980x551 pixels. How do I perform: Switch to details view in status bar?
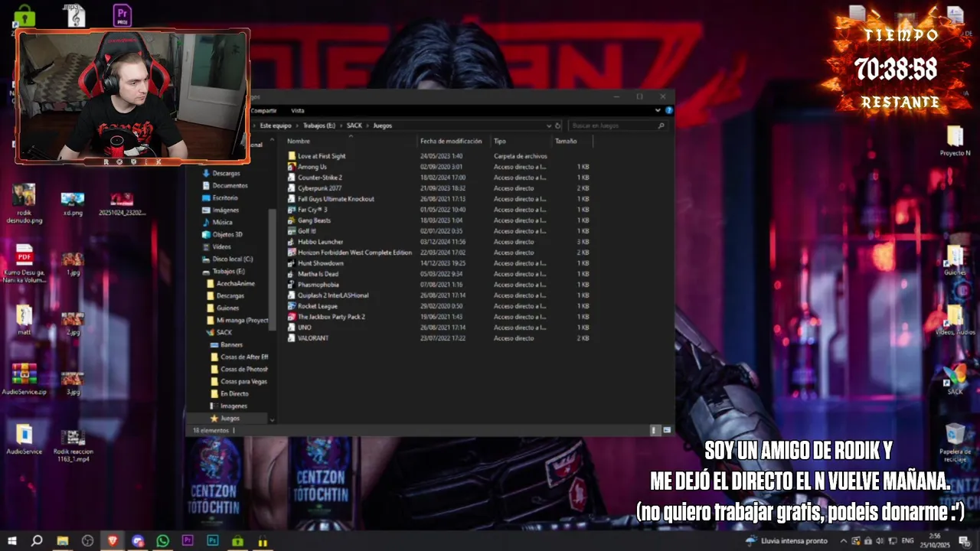coord(654,430)
